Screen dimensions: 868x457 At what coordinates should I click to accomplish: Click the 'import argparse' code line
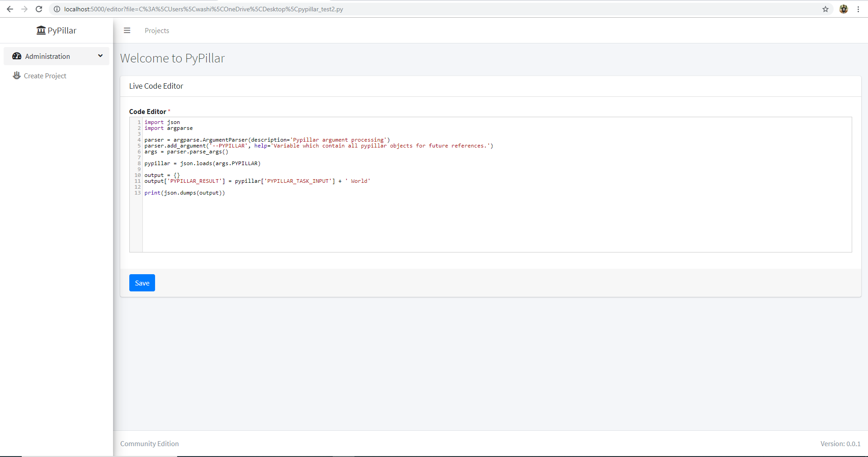169,128
